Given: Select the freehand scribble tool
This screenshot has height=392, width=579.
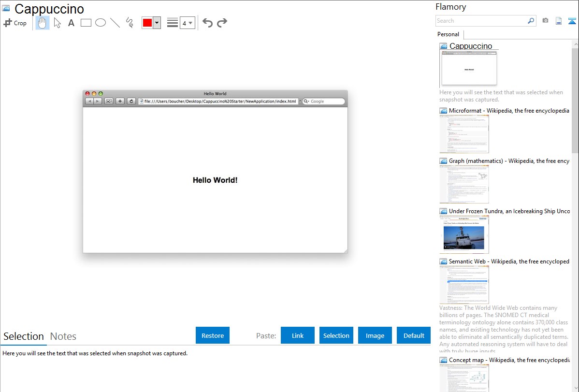Looking at the screenshot, I should (130, 23).
